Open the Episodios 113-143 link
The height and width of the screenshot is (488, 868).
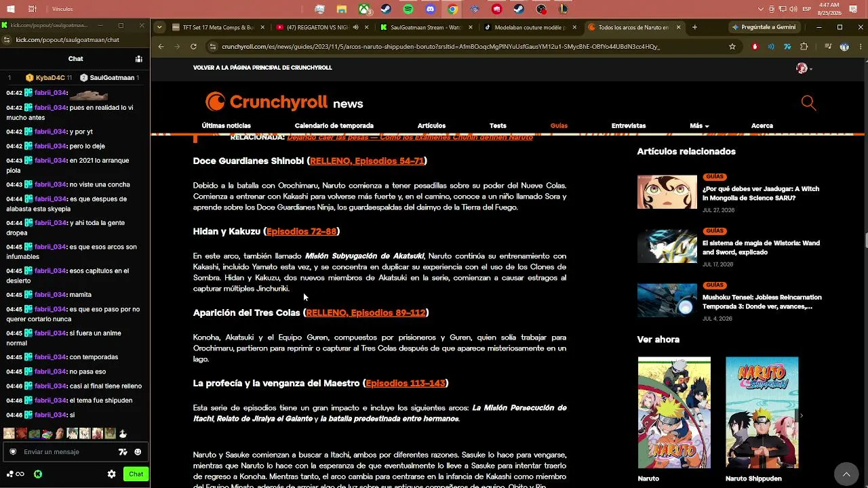click(406, 384)
